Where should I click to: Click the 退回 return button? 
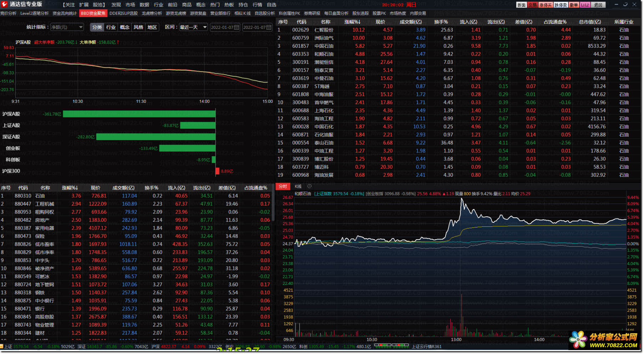click(598, 5)
